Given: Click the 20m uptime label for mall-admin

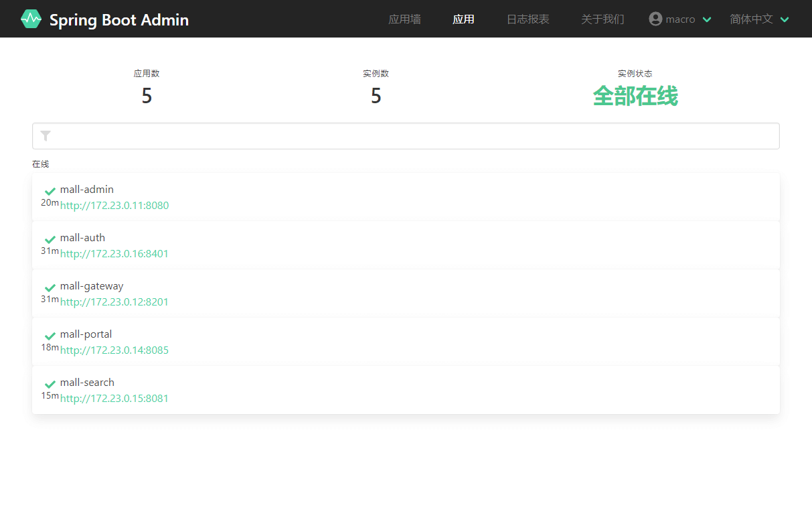Looking at the screenshot, I should pos(50,202).
